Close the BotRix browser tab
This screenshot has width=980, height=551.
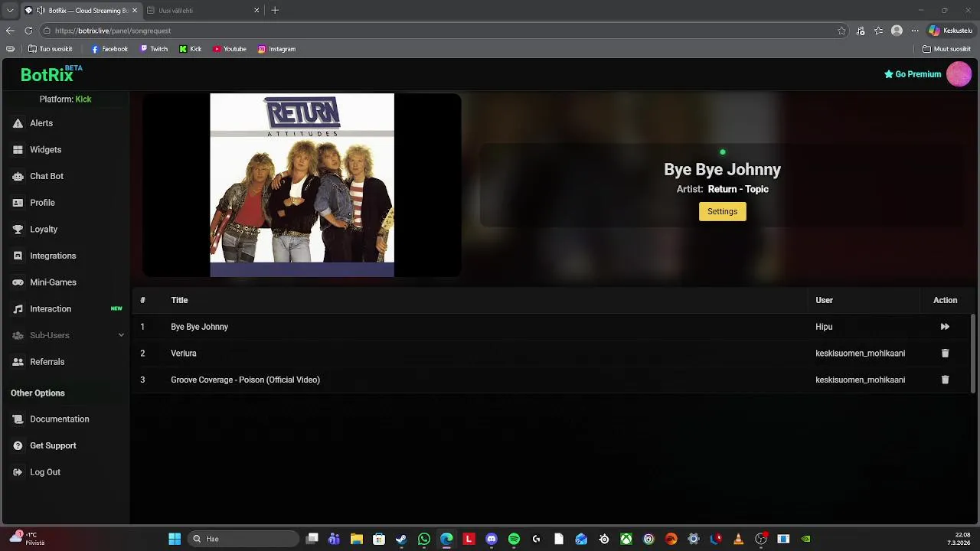pos(135,11)
